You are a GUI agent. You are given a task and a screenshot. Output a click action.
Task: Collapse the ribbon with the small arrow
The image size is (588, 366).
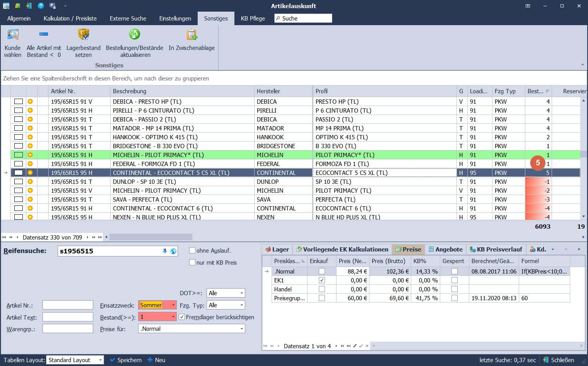coord(583,65)
